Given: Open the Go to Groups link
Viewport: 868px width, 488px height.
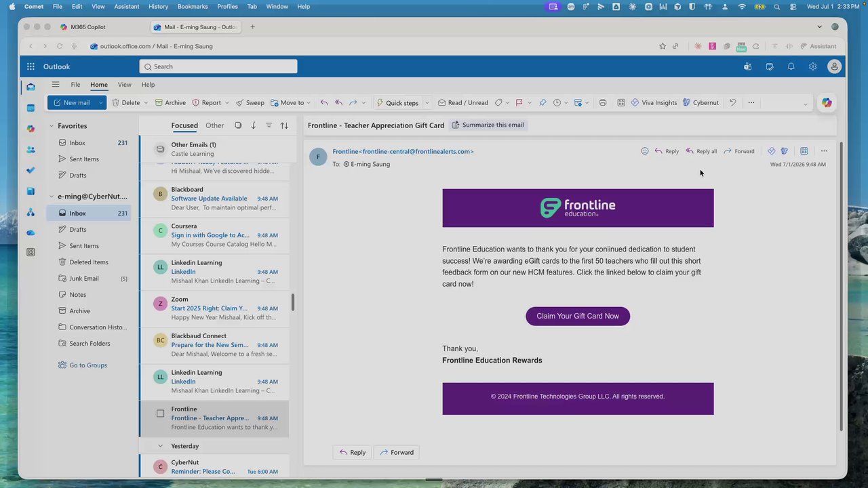Looking at the screenshot, I should click(x=83, y=365).
